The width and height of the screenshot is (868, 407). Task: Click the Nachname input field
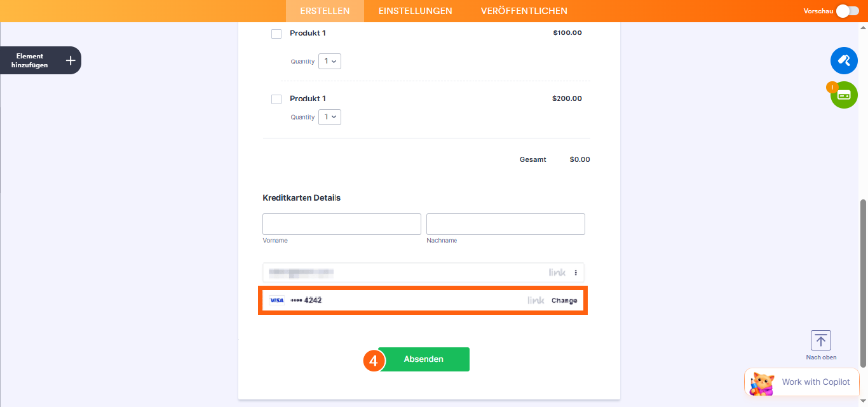(505, 224)
